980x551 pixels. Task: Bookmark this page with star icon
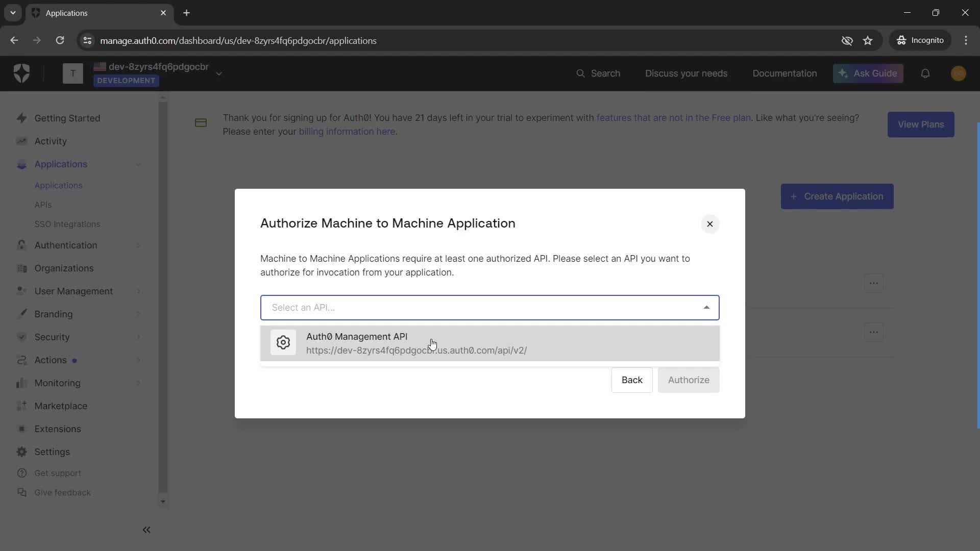(x=868, y=40)
